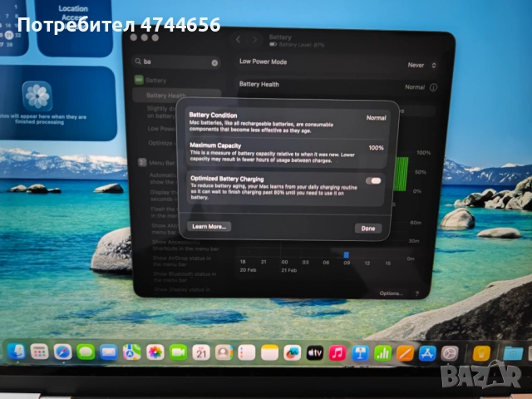Viewport: 532px width, 399px height.
Task: Click the Battery Health info icon
Action: point(433,87)
